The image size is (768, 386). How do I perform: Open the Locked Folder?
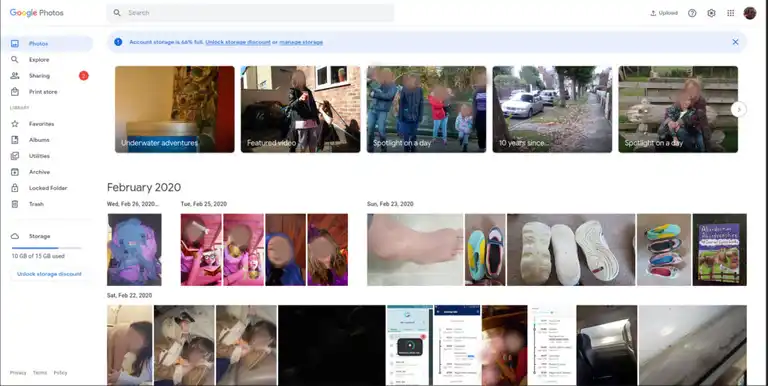(47, 188)
